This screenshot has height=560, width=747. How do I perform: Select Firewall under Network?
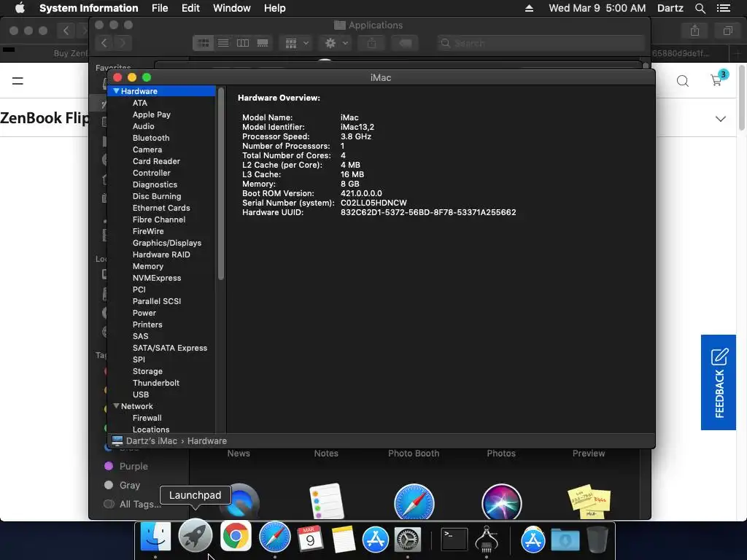pyautogui.click(x=147, y=418)
